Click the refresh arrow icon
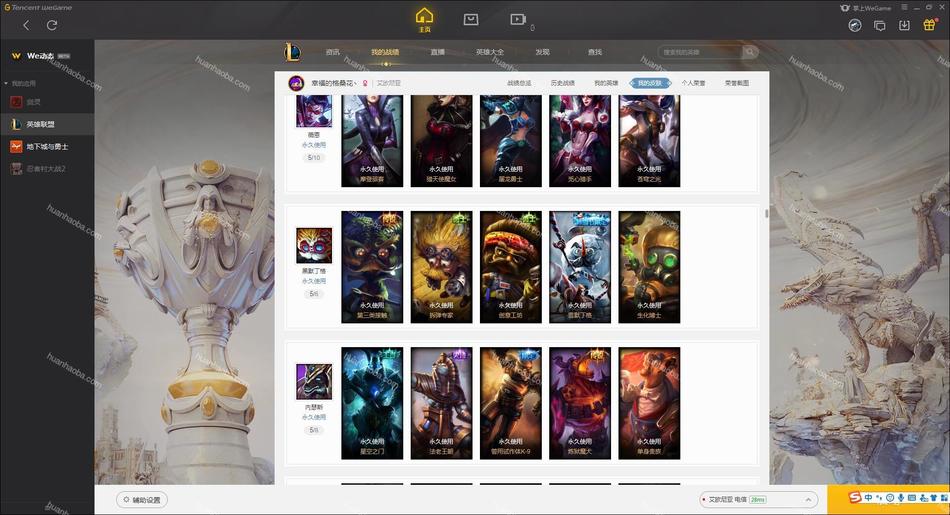This screenshot has width=950, height=515. pyautogui.click(x=52, y=25)
